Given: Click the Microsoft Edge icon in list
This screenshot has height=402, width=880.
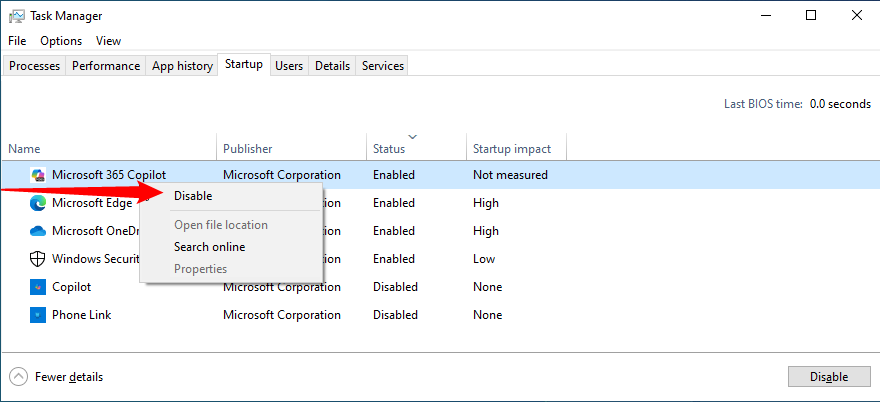Looking at the screenshot, I should (38, 203).
